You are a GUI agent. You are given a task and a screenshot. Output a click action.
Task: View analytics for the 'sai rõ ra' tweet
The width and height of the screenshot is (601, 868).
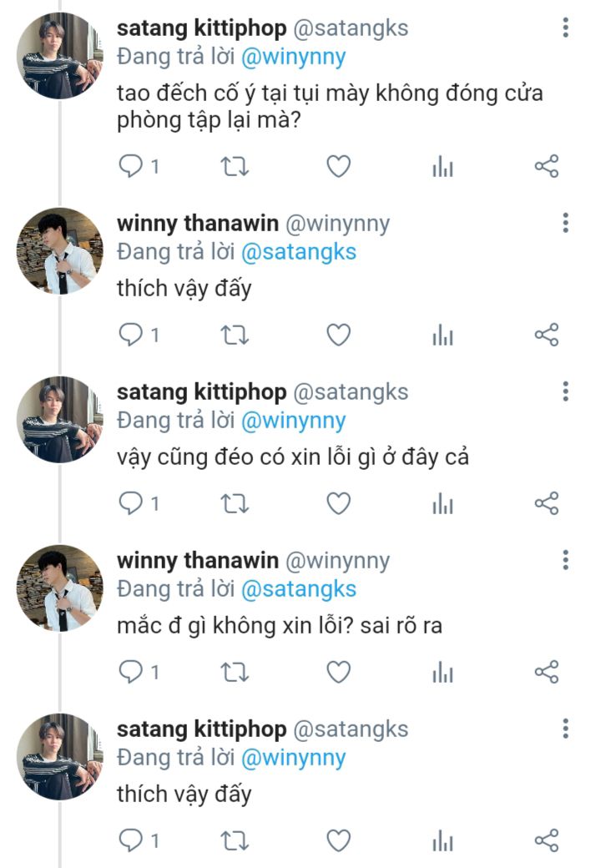442,673
